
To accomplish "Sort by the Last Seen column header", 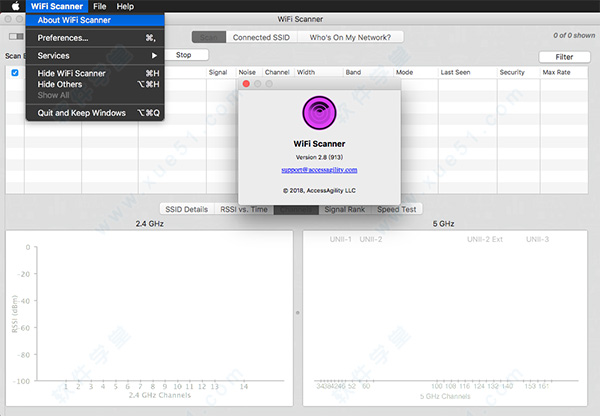I will (x=455, y=72).
